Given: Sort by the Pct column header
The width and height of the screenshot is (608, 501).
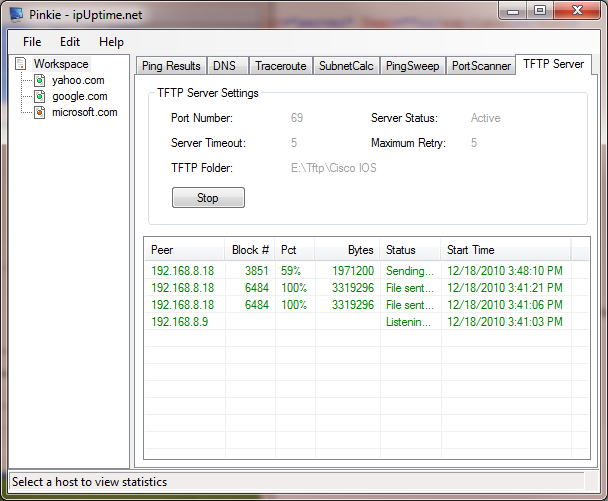Looking at the screenshot, I should point(295,250).
